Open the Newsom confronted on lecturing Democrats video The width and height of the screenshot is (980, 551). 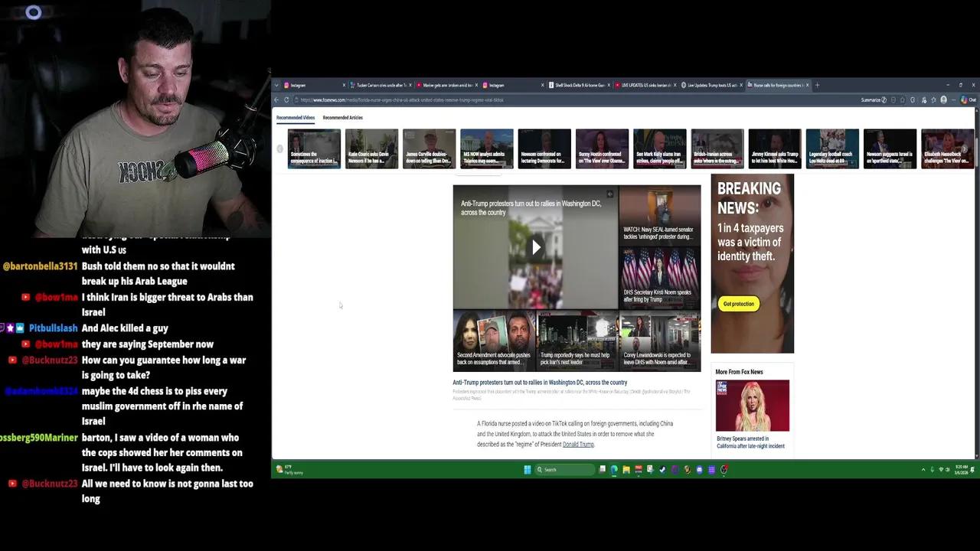(544, 148)
